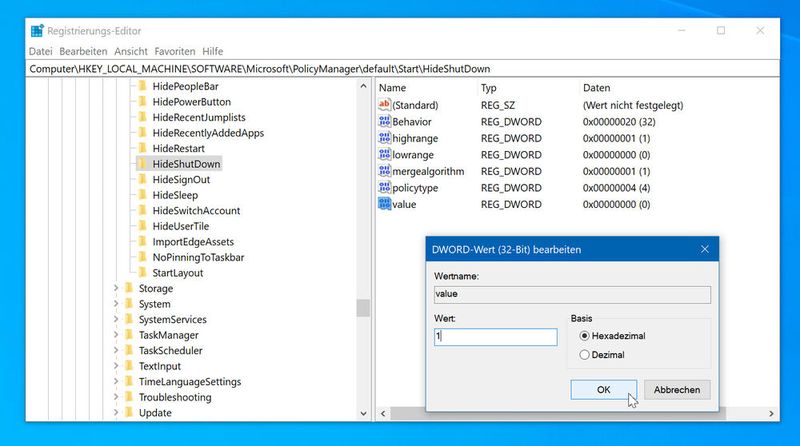Open the Hilfe menu
The width and height of the screenshot is (800, 446).
(212, 51)
